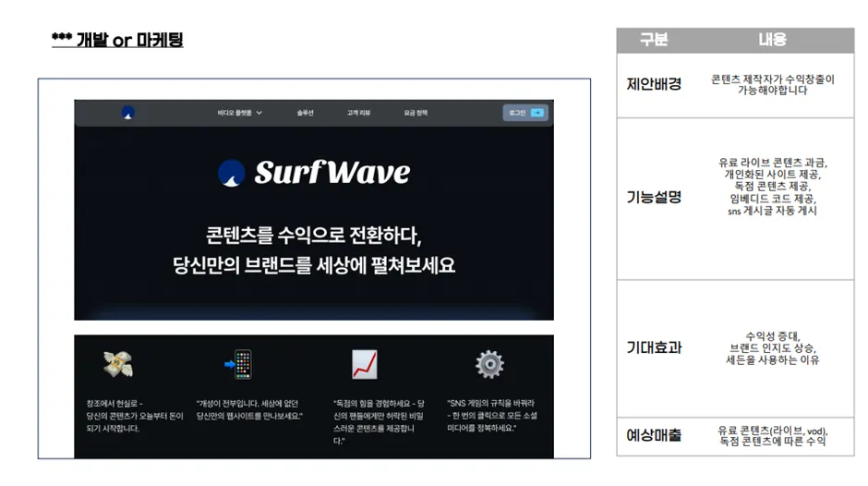Image resolution: width=868 pixels, height=486 pixels.
Task: Click the 구분 table header
Action: point(654,40)
